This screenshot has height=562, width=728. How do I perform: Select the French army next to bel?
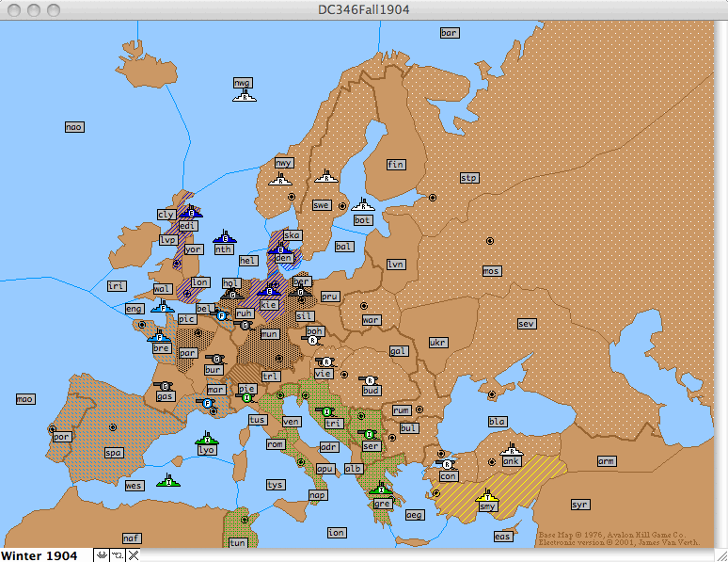[x=221, y=315]
